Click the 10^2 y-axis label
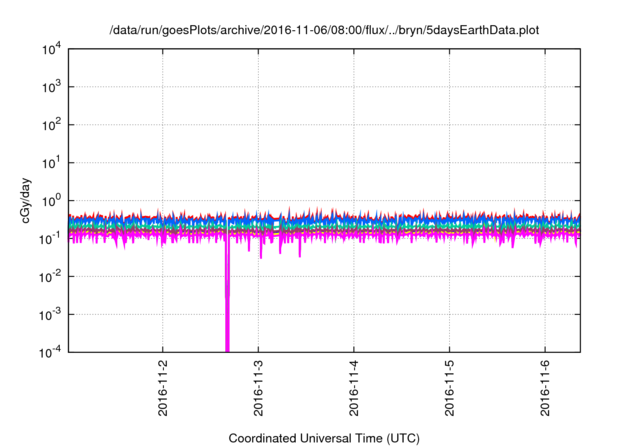The height and width of the screenshot is (448, 640). click(51, 125)
